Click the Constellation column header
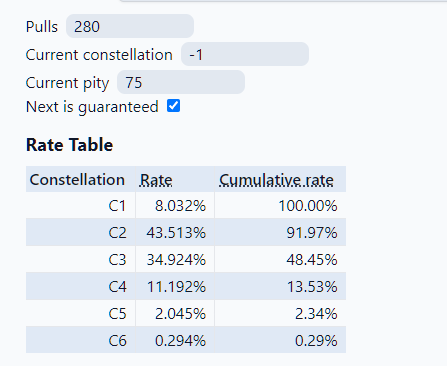Viewport: 447px width, 366px height. tap(77, 180)
